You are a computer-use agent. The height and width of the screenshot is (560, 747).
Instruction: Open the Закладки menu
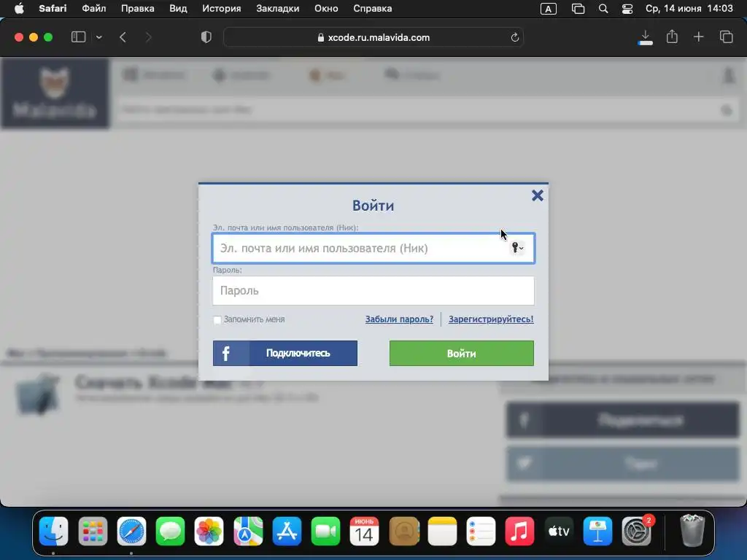[278, 8]
